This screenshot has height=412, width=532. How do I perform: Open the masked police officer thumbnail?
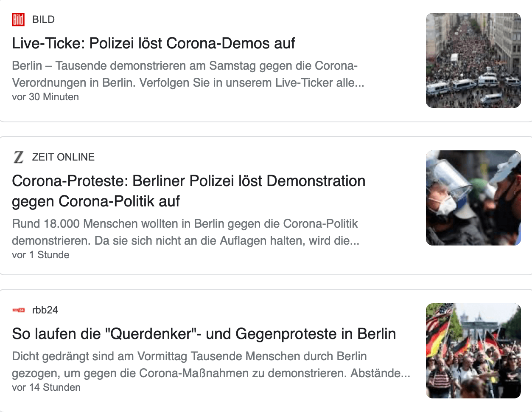click(473, 198)
